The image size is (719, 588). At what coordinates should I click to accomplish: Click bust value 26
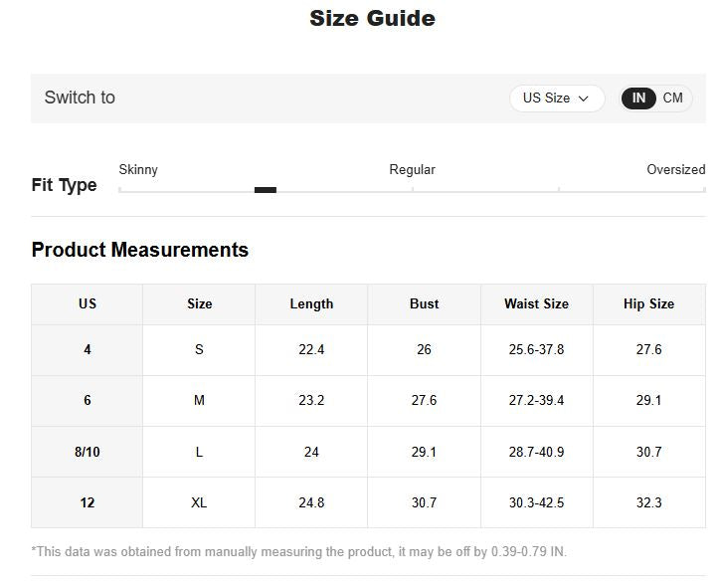pyautogui.click(x=425, y=350)
